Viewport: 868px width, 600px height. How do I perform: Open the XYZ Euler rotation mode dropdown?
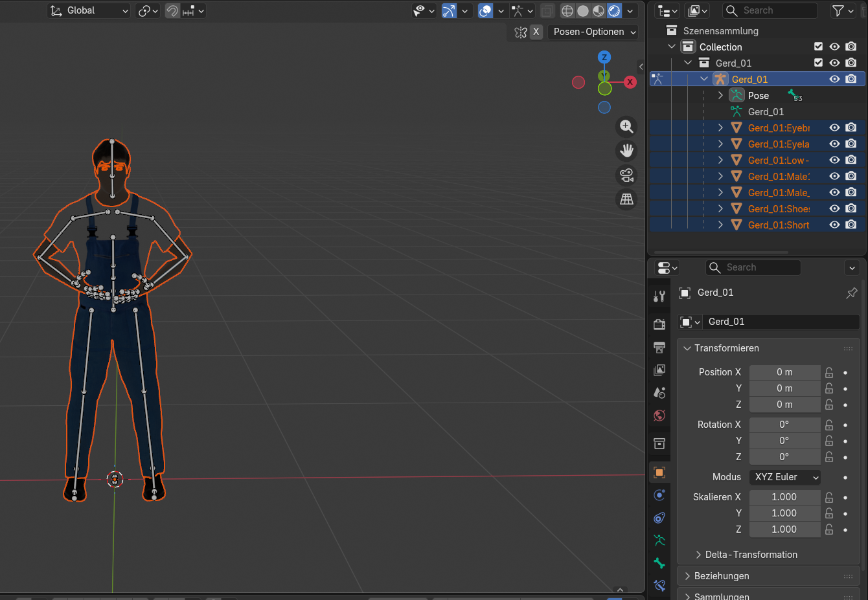(x=786, y=477)
